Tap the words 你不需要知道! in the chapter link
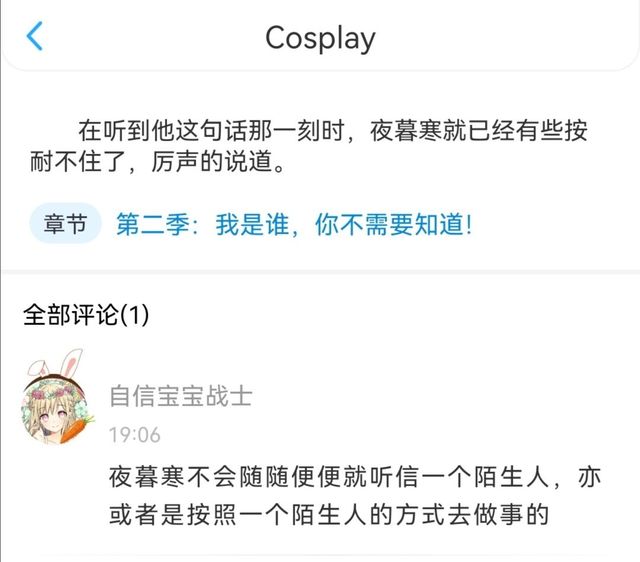Viewport: 640px width, 562px height. point(393,224)
